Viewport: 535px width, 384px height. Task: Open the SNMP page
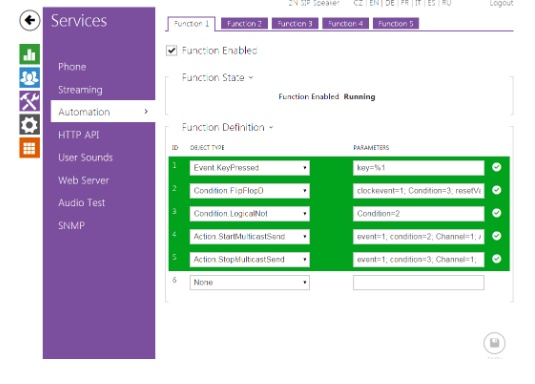[71, 225]
